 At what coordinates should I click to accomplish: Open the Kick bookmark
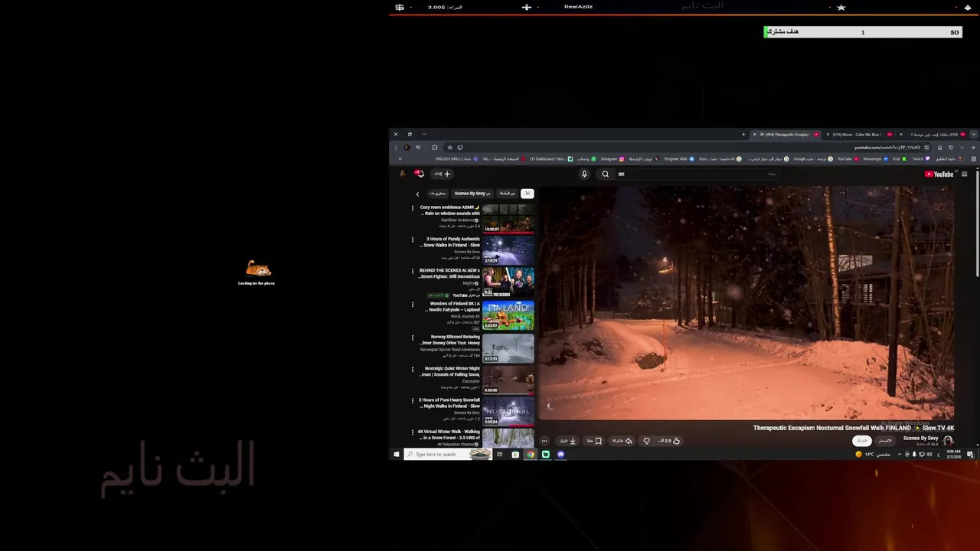point(899,159)
